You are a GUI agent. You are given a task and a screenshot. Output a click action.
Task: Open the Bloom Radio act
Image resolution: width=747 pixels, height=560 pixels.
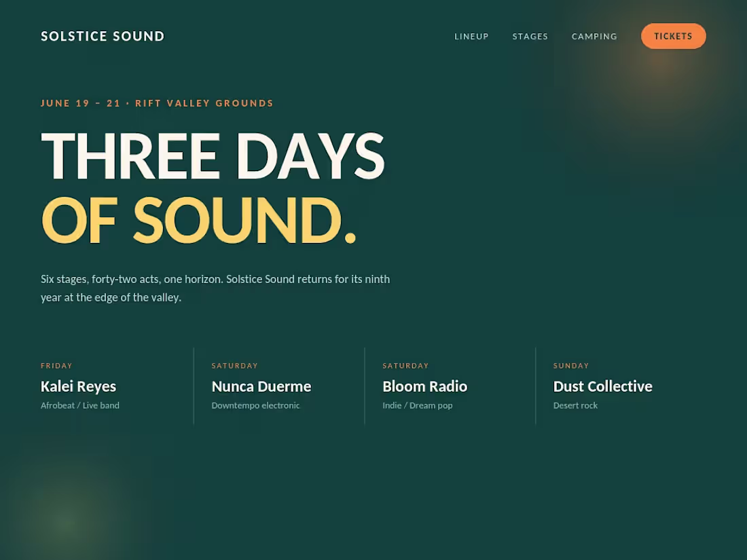pos(424,386)
